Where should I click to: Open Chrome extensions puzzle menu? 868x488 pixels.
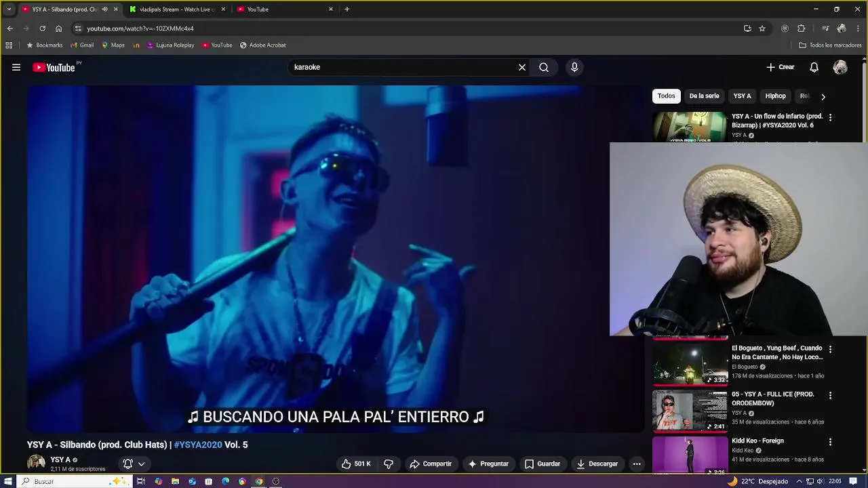pos(802,28)
